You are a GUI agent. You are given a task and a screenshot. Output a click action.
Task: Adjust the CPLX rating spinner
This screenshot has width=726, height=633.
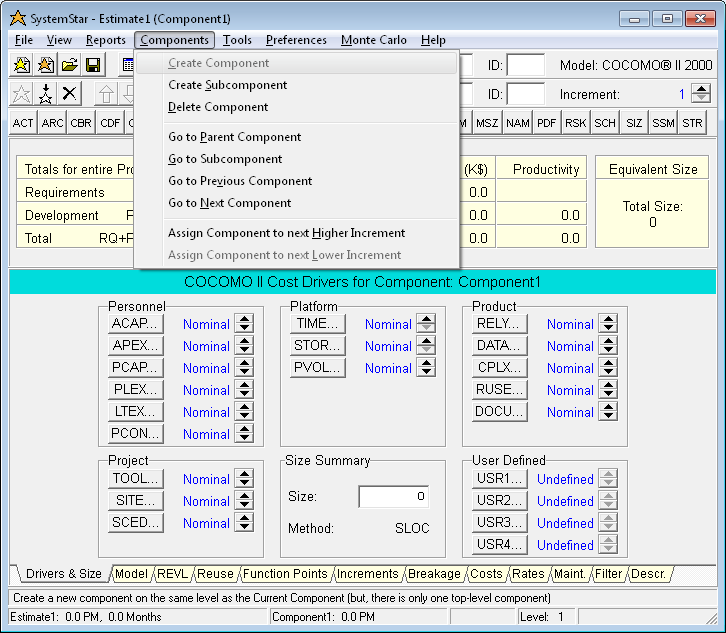tap(608, 368)
